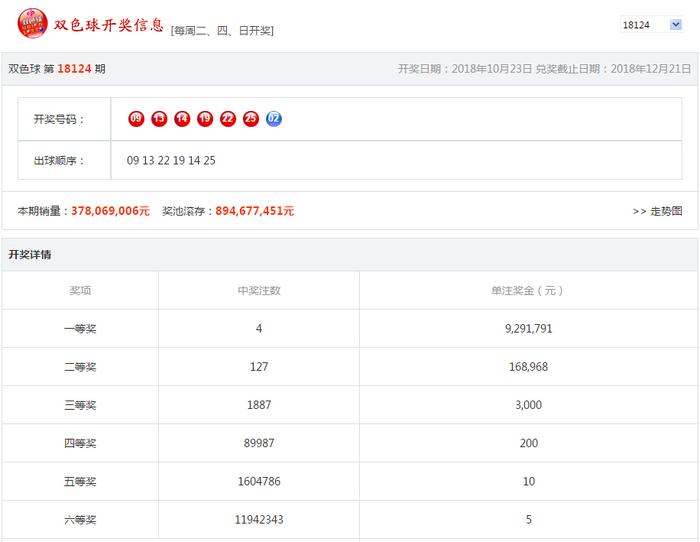
Task: Click first prize amount 9,291,791
Action: tap(529, 329)
